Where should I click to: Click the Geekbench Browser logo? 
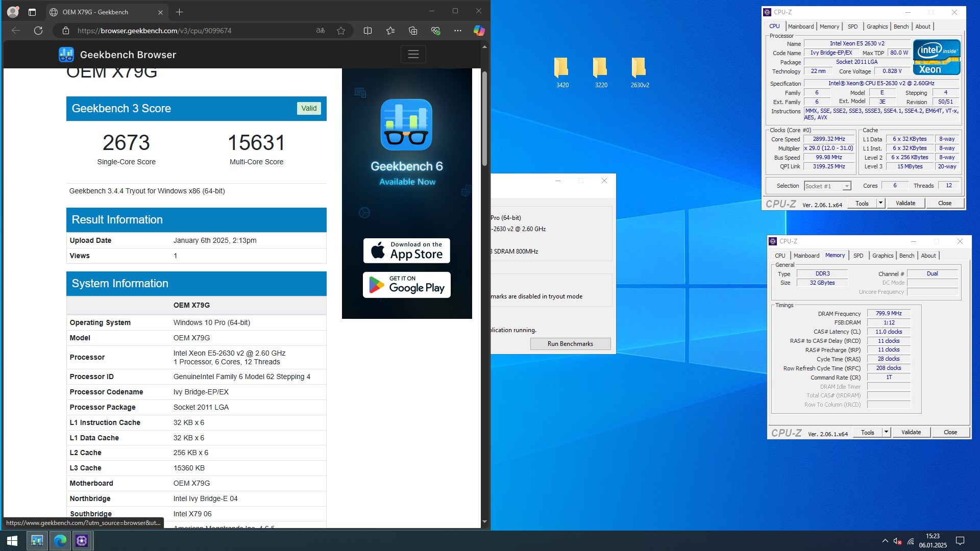[x=117, y=55]
